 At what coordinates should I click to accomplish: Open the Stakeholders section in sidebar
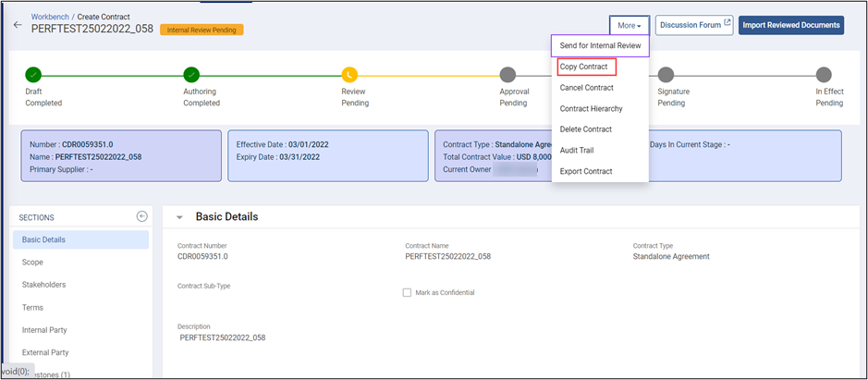click(43, 285)
